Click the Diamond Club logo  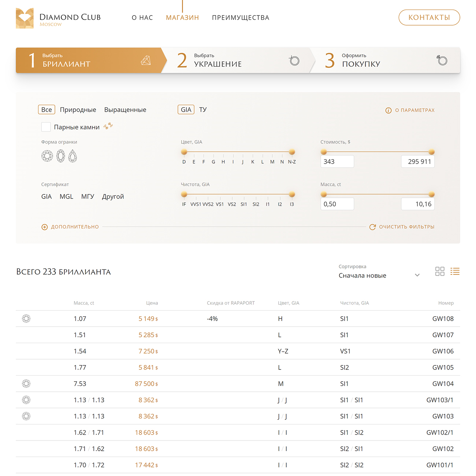[x=58, y=18]
